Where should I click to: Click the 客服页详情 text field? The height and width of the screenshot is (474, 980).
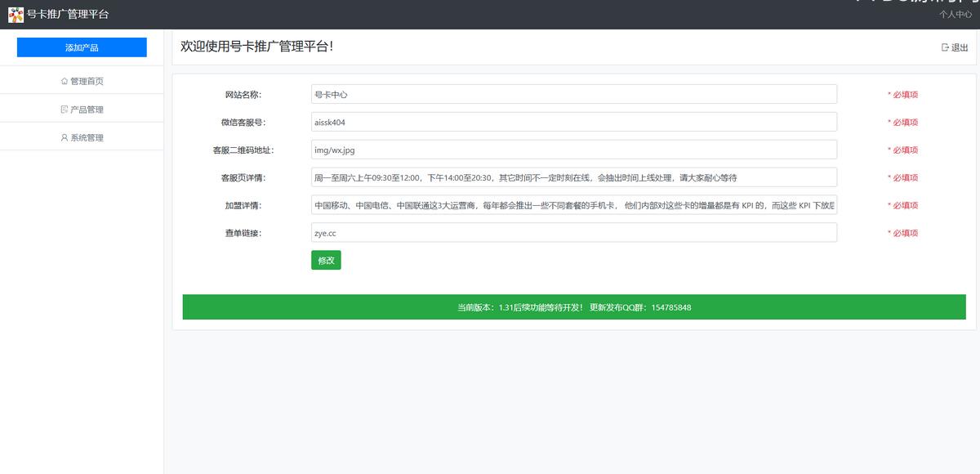click(x=573, y=177)
